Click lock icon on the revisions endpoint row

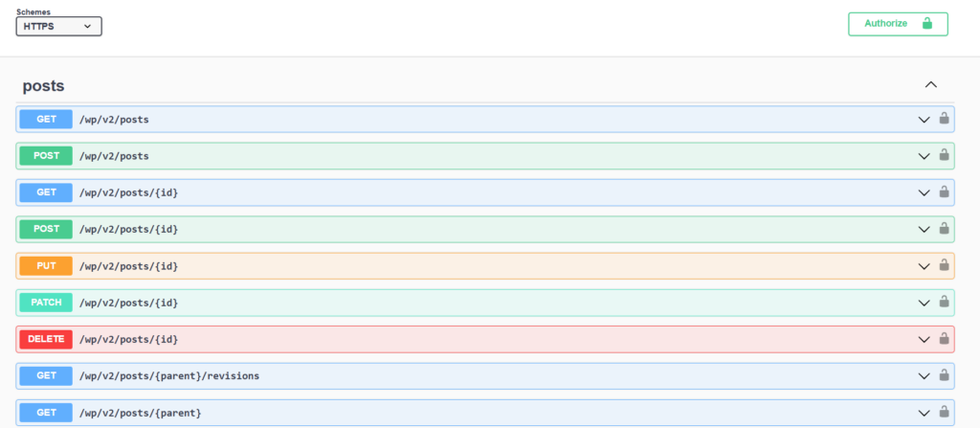click(x=944, y=375)
